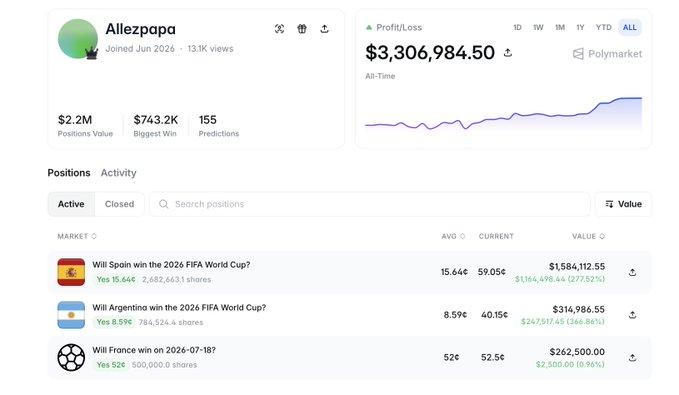Select the 1D time range
Screen dimensions: 679x395
pyautogui.click(x=517, y=27)
